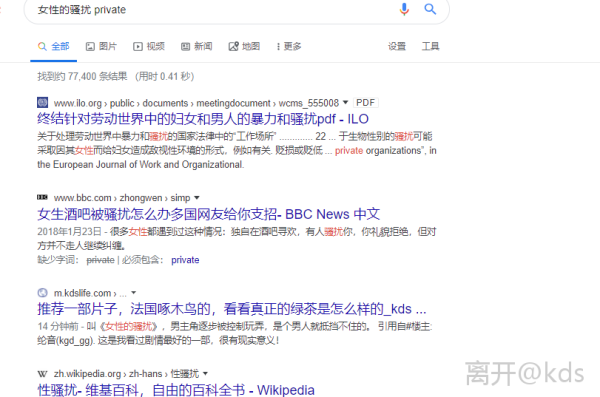
Task: Expand the zh.wikipedia.org result dropdown arrow
Action: coord(205,373)
